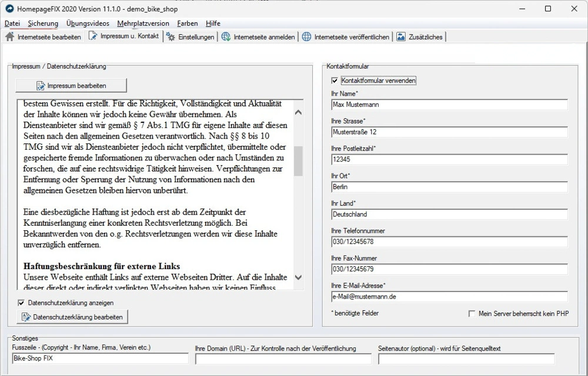Click the down arrow of the Impressum scrollbar
This screenshot has width=588, height=376.
pyautogui.click(x=298, y=277)
